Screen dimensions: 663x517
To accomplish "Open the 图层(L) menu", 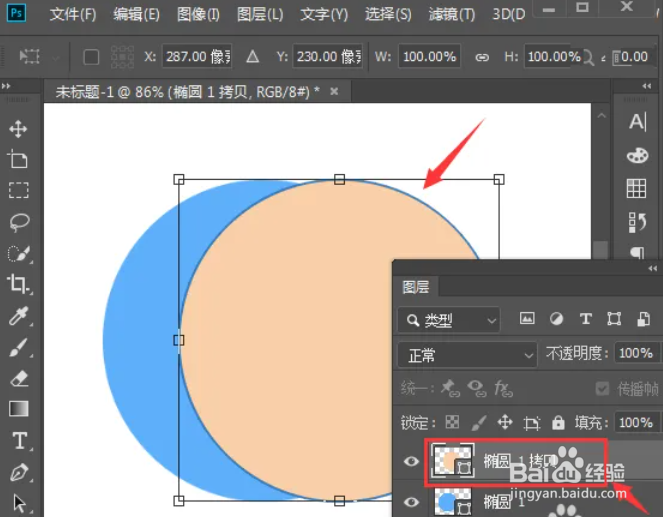I will click(x=260, y=14).
